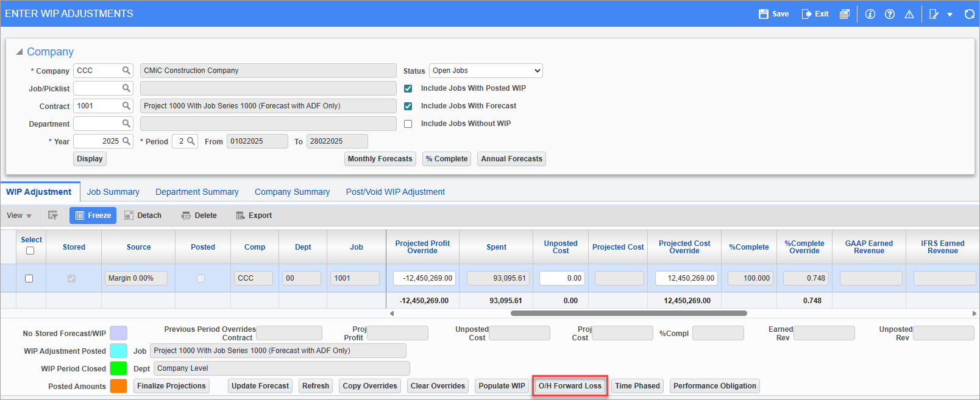Click Copy Overrides button
Screen dimensions: 980x400
coord(370,386)
